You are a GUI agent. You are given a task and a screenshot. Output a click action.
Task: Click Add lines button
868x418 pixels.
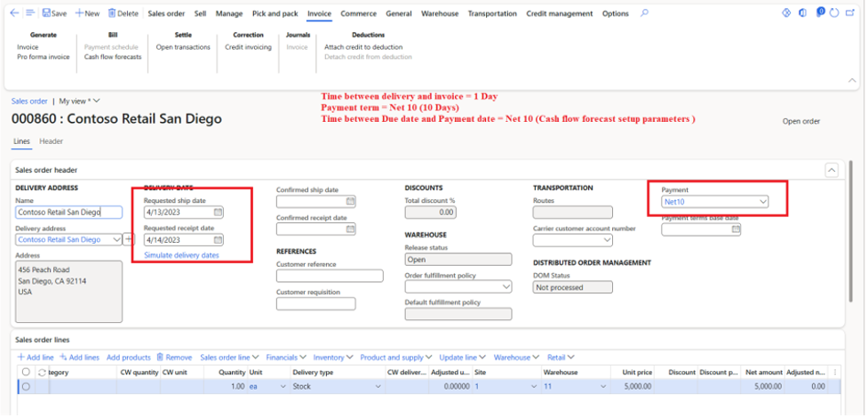[x=79, y=358]
